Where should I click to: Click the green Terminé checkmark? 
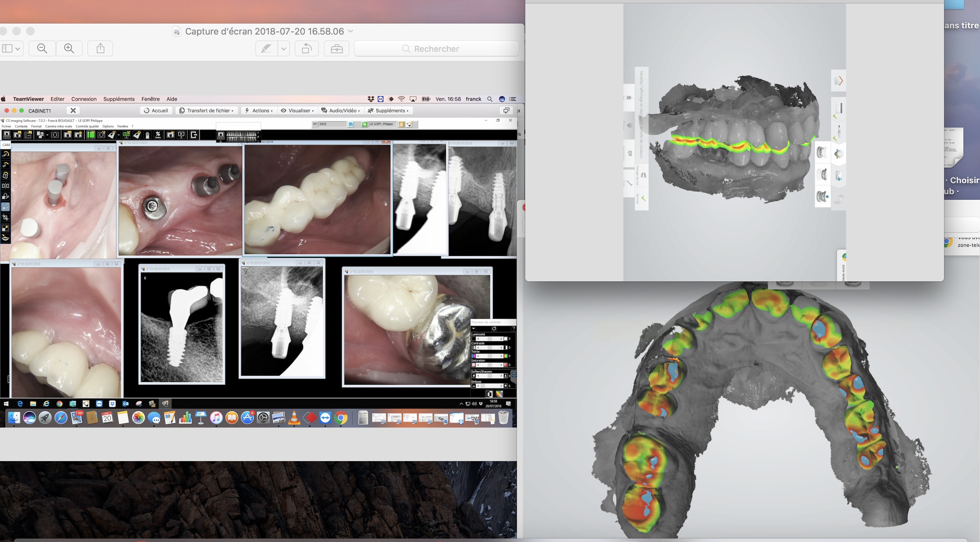click(x=643, y=198)
